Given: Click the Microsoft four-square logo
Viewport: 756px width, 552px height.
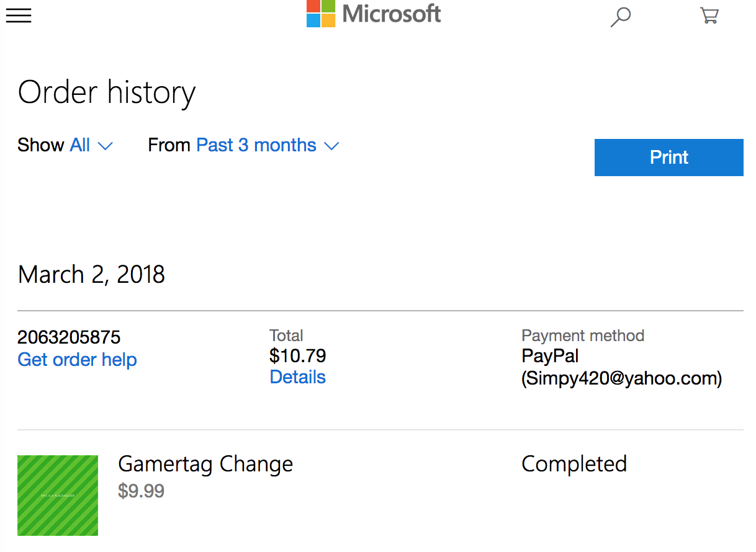Looking at the screenshot, I should (x=321, y=14).
